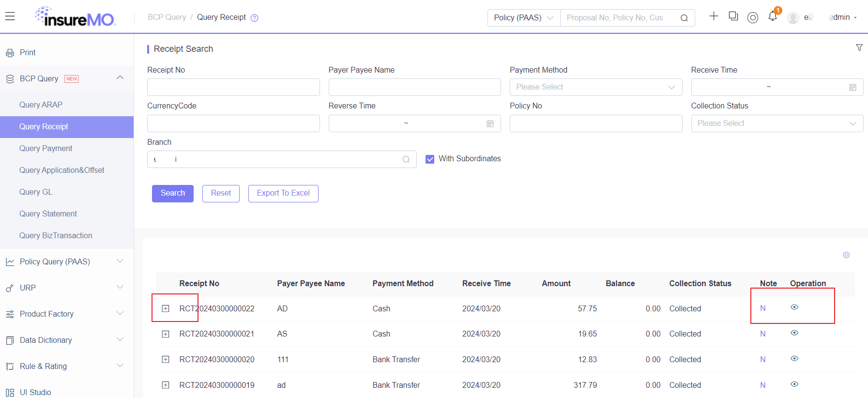868x398 pixels.
Task: View receipt RCT20240300000020 via eye icon
Action: pyautogui.click(x=794, y=358)
